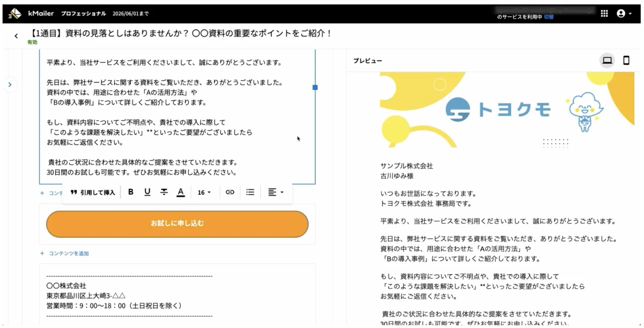644x328 pixels.
Task: Expand the collapsed left sidebar panel
Action: pos(10,84)
